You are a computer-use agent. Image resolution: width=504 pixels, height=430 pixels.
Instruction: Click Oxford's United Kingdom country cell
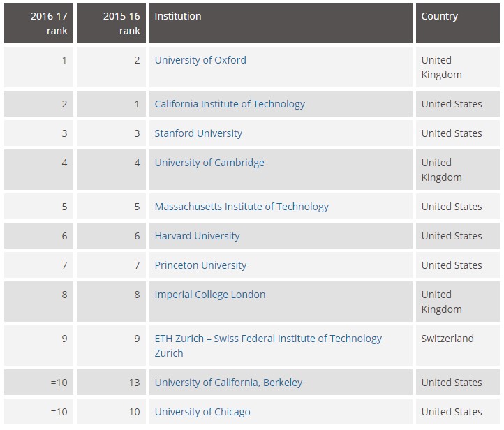(441, 67)
